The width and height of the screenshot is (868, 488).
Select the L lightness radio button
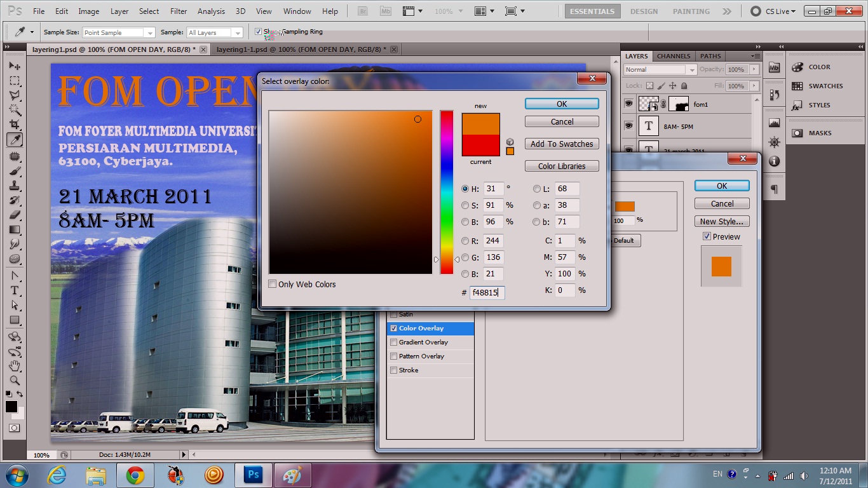537,189
